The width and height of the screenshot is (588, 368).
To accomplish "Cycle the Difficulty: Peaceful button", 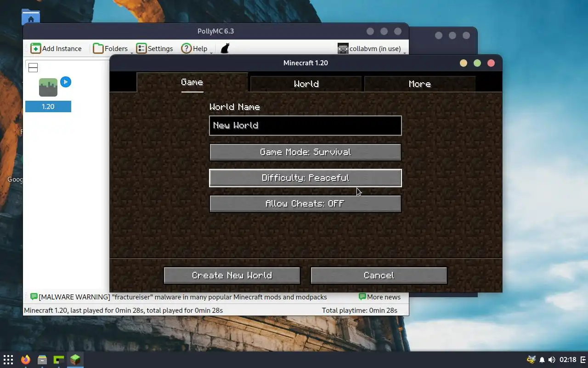I will pyautogui.click(x=305, y=178).
